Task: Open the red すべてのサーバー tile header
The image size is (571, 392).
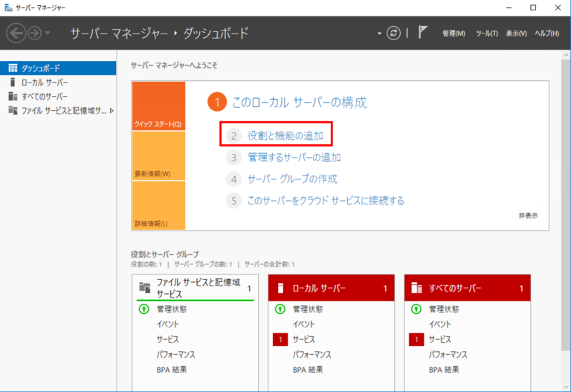Action: point(467,288)
